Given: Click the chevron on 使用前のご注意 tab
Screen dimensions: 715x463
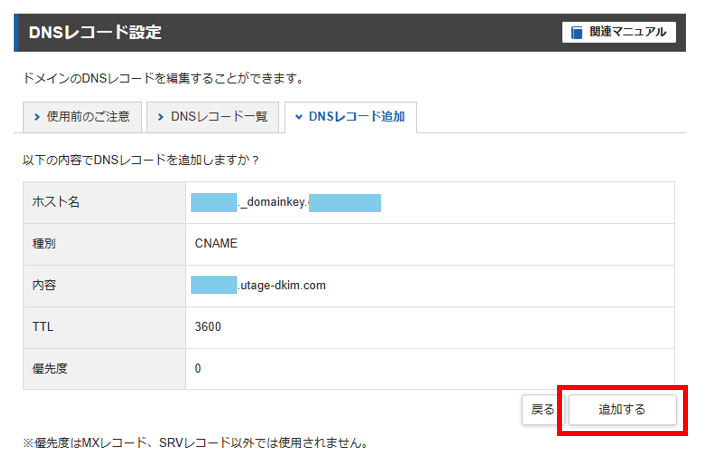Looking at the screenshot, I should [x=35, y=117].
